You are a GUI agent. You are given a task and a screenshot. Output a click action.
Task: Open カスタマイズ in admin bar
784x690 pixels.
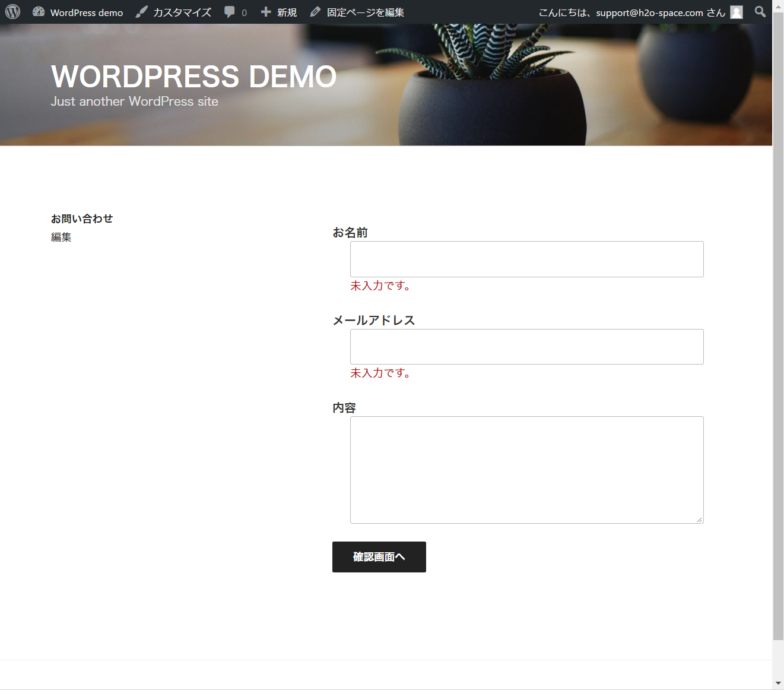coord(182,12)
